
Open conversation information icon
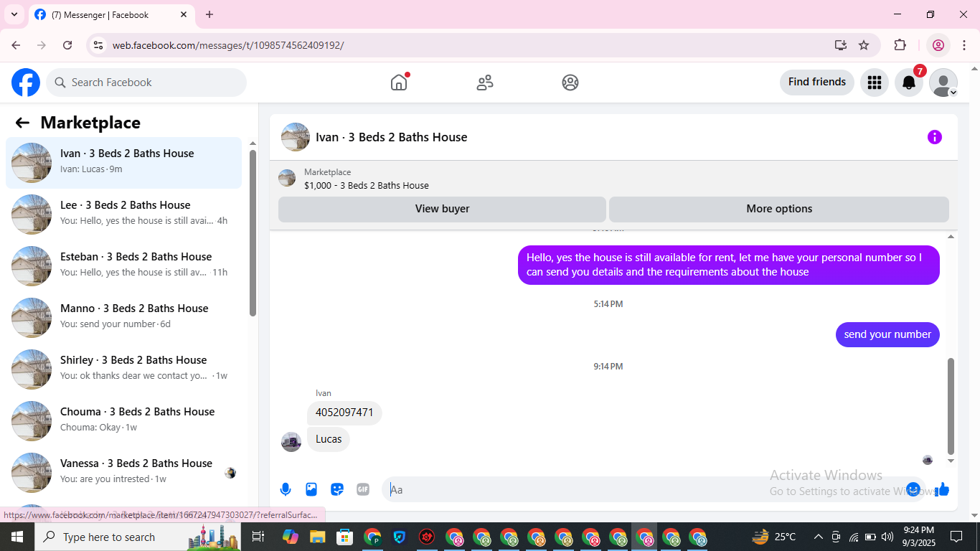coord(935,137)
